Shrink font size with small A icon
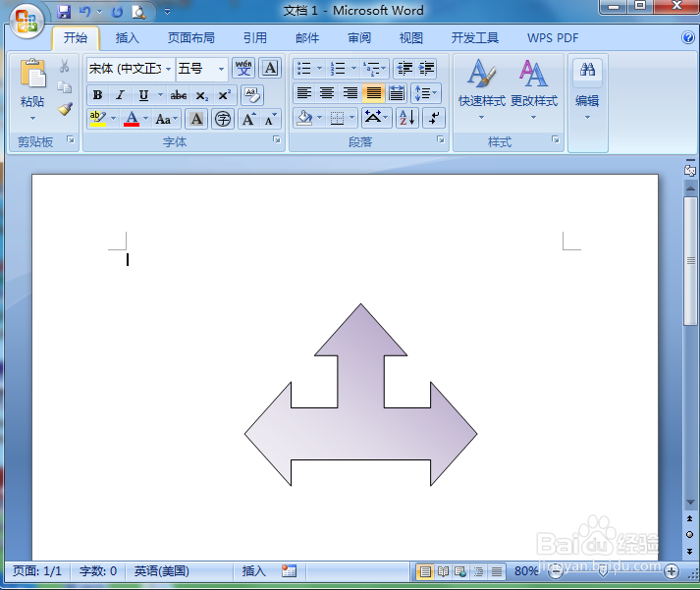This screenshot has width=700, height=590. [271, 119]
